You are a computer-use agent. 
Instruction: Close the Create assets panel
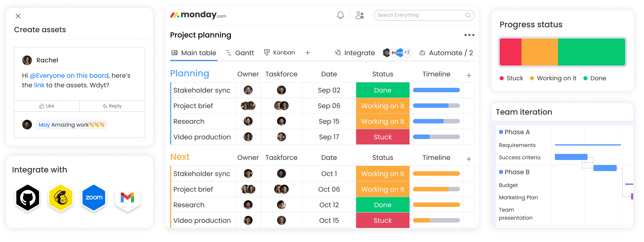18,16
